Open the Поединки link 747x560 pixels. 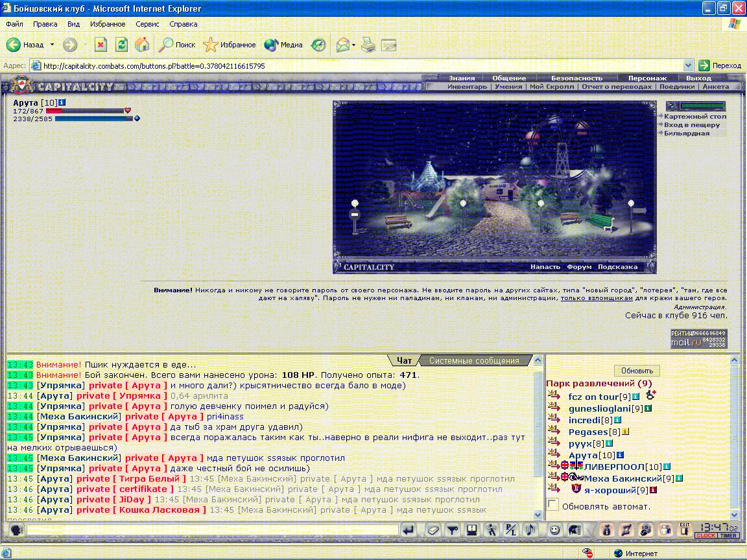tap(677, 87)
